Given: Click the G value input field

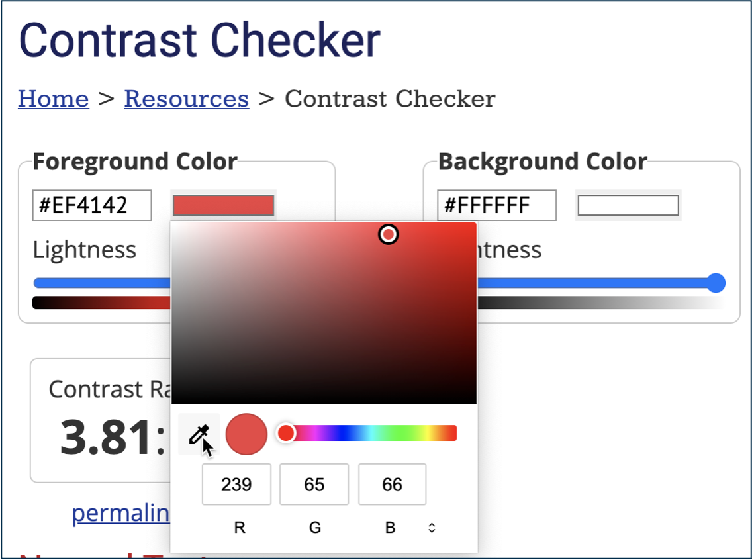Looking at the screenshot, I should click(314, 485).
